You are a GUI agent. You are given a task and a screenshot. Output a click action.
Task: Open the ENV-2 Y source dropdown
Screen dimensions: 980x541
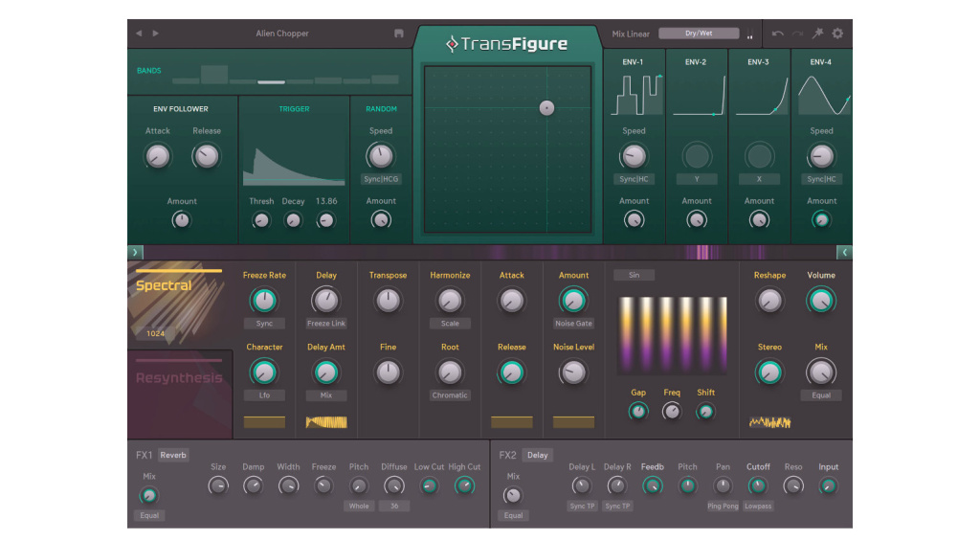(697, 179)
